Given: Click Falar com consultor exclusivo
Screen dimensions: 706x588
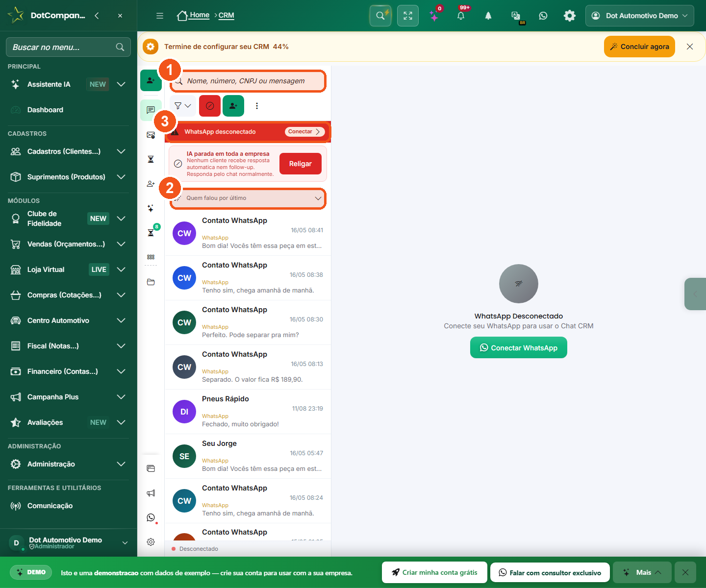Looking at the screenshot, I should pyautogui.click(x=550, y=572).
